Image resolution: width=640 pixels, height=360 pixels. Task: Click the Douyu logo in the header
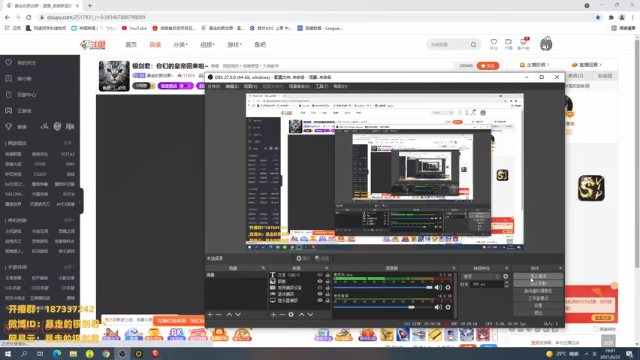click(93, 45)
